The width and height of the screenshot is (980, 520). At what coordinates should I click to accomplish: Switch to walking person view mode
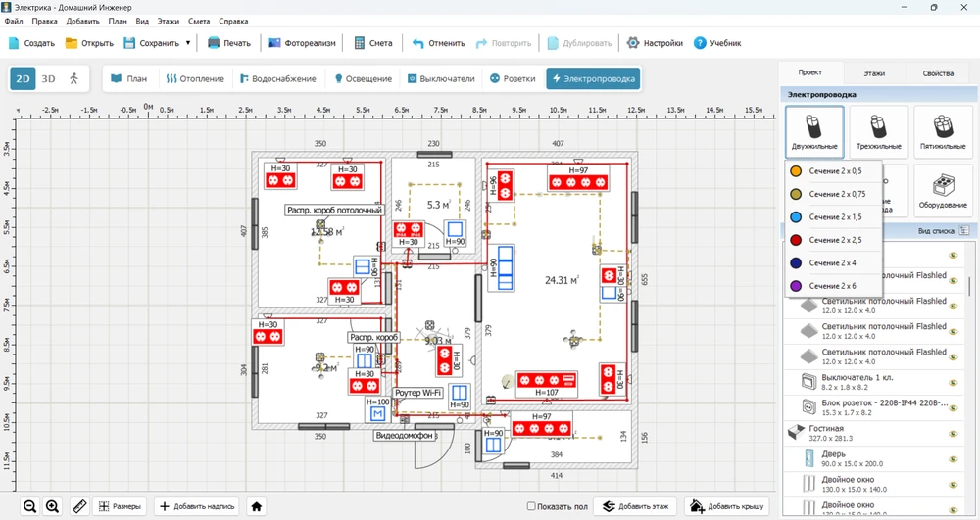pyautogui.click(x=74, y=78)
